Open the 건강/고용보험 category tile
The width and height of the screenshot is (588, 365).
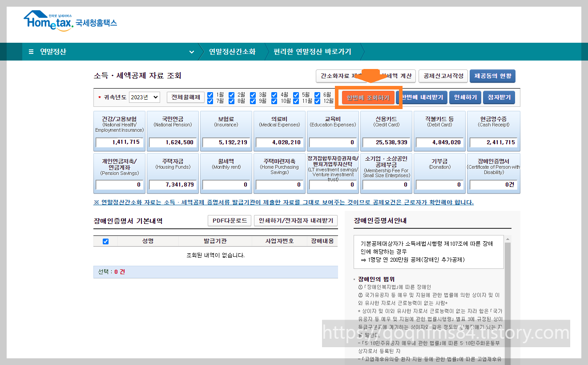(x=120, y=131)
